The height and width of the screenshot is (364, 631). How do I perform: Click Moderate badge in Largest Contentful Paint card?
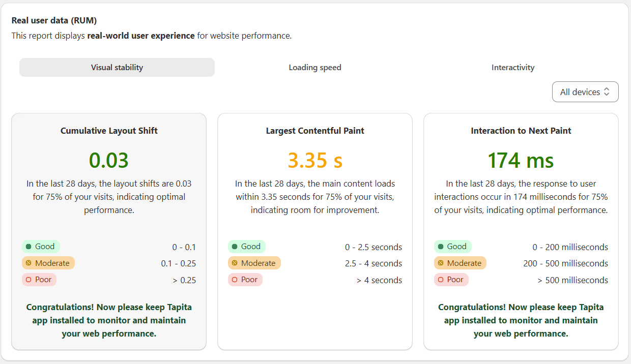(254, 263)
